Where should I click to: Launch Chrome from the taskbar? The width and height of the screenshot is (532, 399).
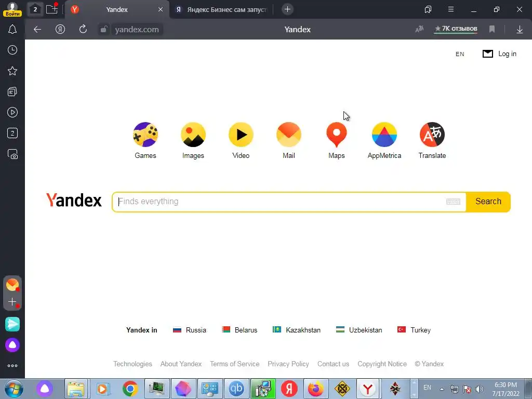tap(130, 389)
